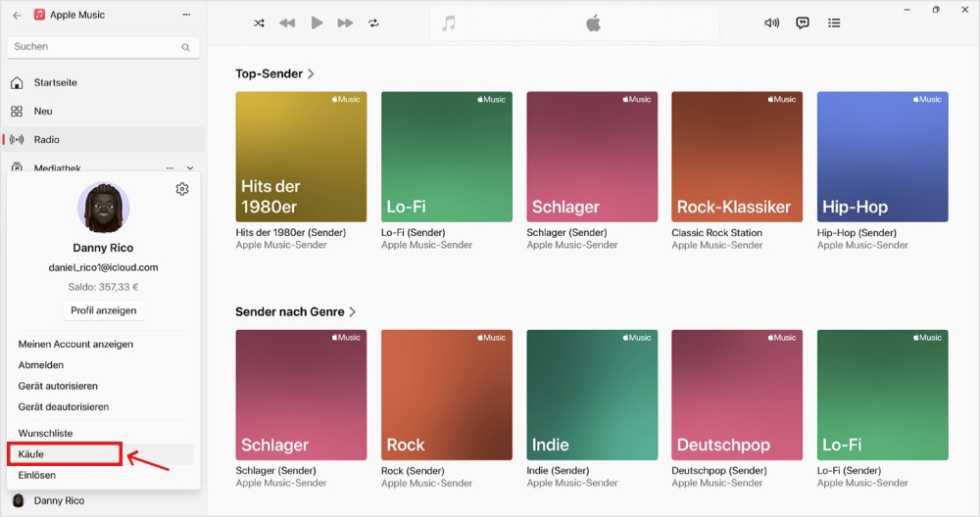The width and height of the screenshot is (980, 517).
Task: Show the lyrics panel icon
Action: click(x=803, y=23)
